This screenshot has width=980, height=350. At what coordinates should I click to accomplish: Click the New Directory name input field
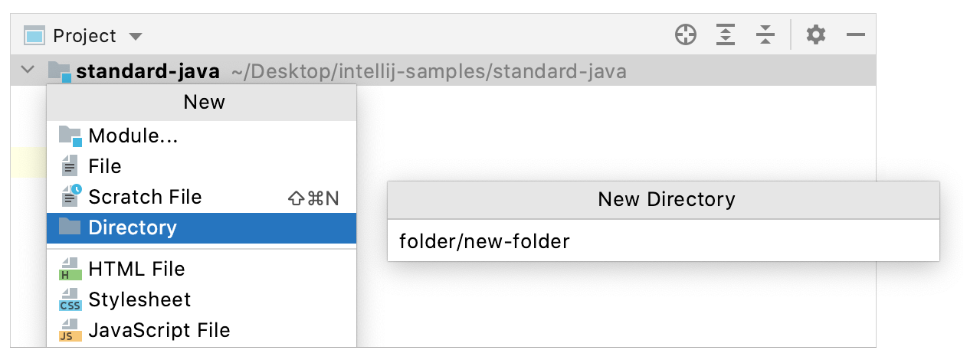coord(663,242)
